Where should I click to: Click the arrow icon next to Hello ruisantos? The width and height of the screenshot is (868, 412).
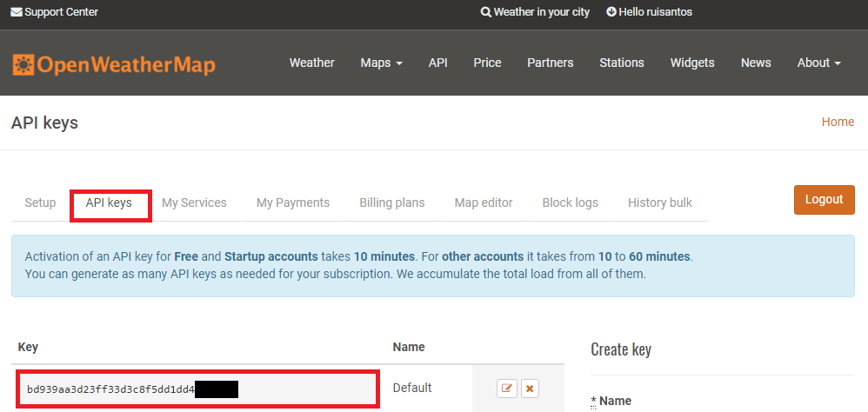611,11
